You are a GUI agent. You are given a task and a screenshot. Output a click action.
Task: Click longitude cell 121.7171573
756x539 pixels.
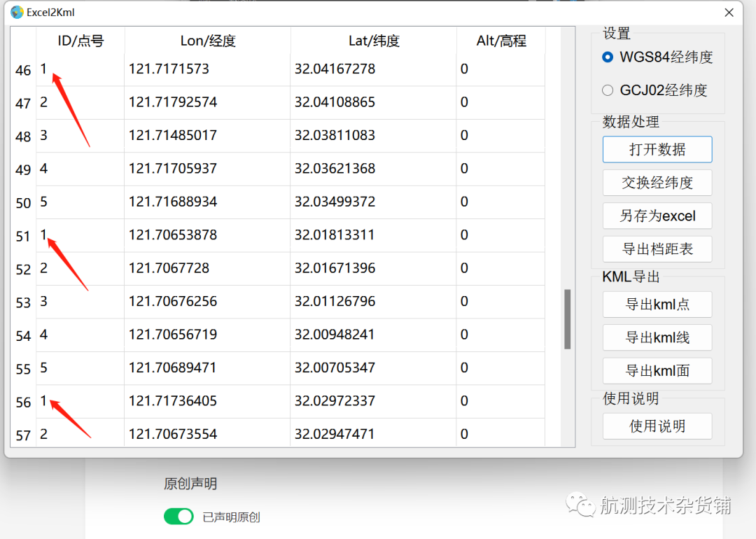(169, 69)
